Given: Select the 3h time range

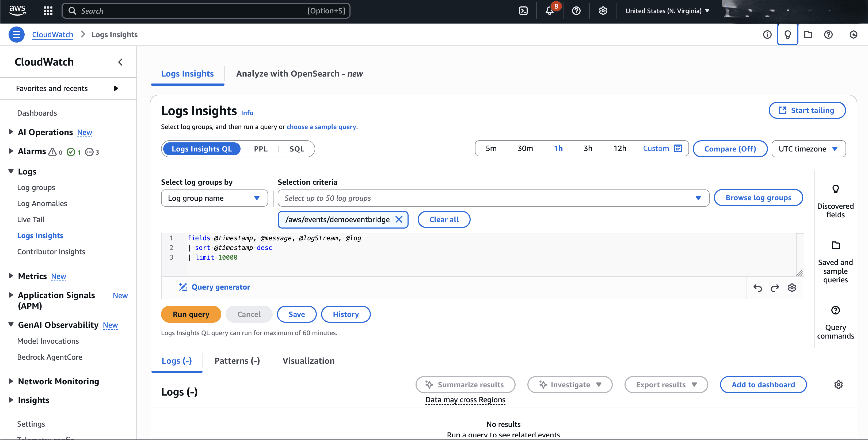Looking at the screenshot, I should (588, 148).
